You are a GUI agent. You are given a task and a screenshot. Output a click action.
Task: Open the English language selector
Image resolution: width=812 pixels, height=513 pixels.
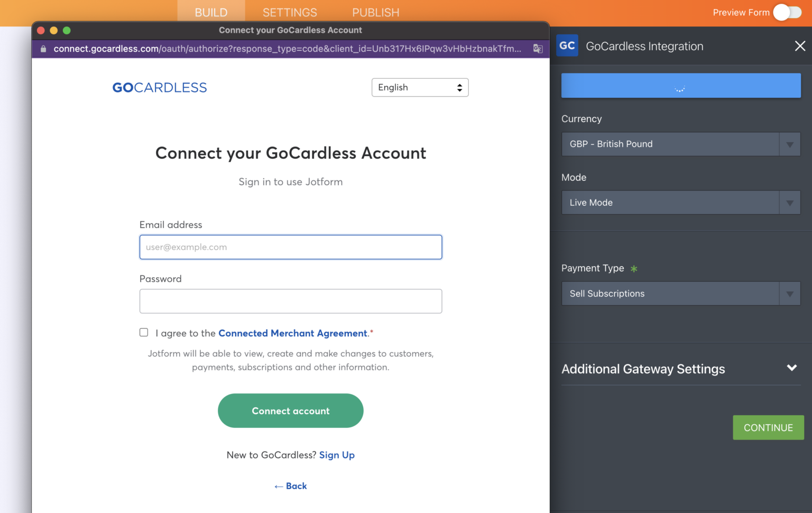coord(420,87)
